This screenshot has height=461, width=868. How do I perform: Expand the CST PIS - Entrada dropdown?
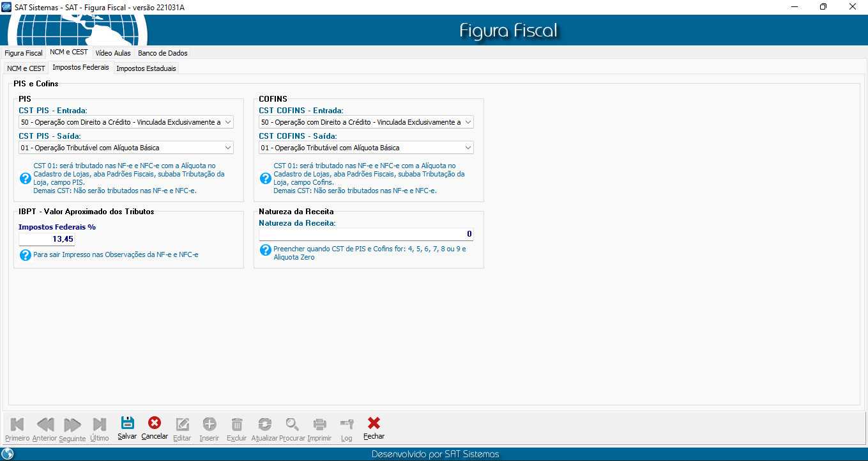click(x=228, y=122)
